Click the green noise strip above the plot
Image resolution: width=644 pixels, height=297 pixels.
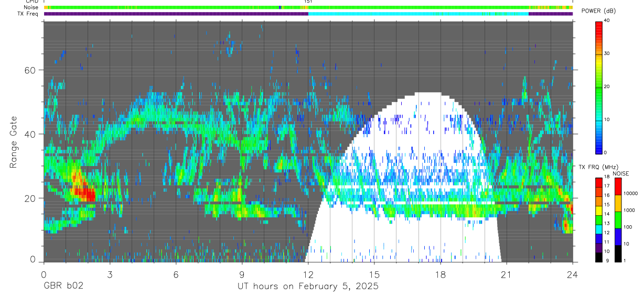pyautogui.click(x=308, y=7)
